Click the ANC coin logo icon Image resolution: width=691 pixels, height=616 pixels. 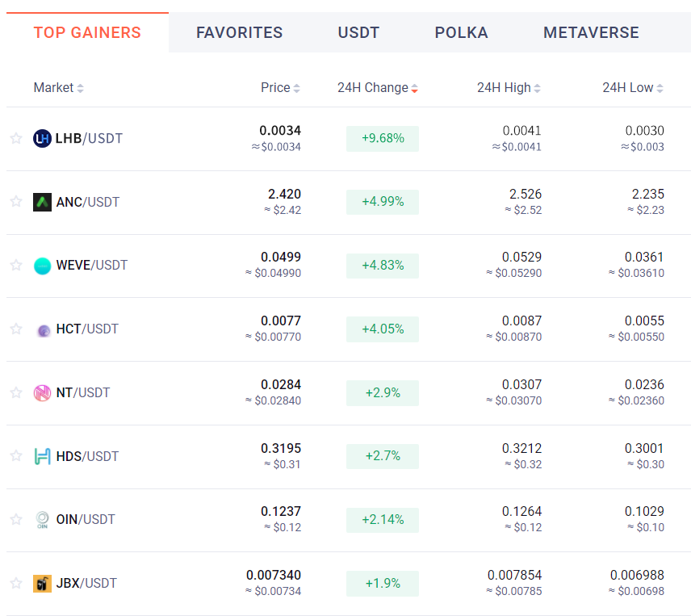(x=43, y=202)
